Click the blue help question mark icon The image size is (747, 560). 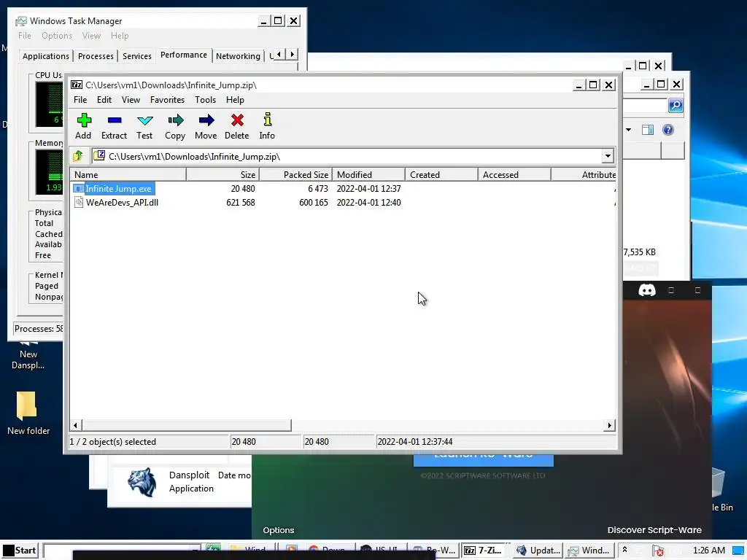point(668,130)
